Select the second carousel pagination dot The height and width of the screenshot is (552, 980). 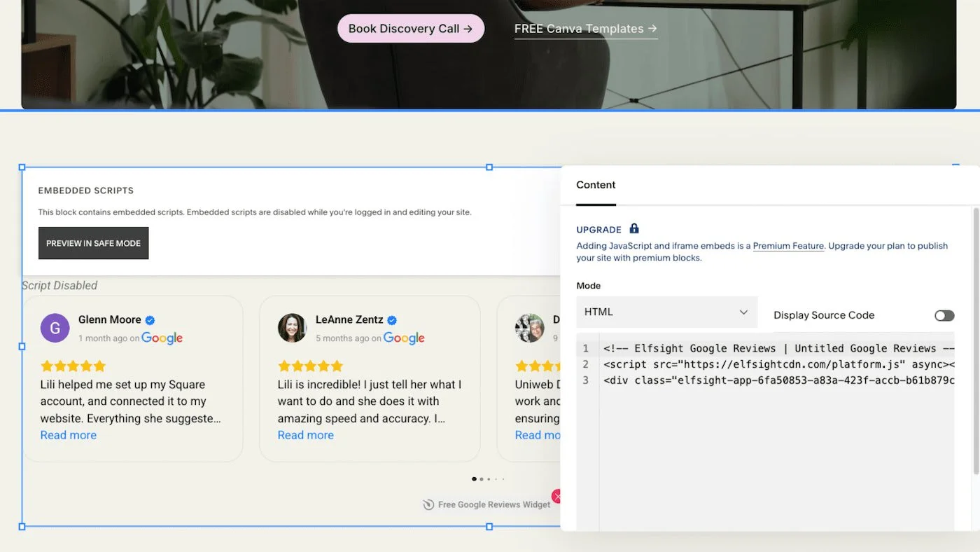482,479
